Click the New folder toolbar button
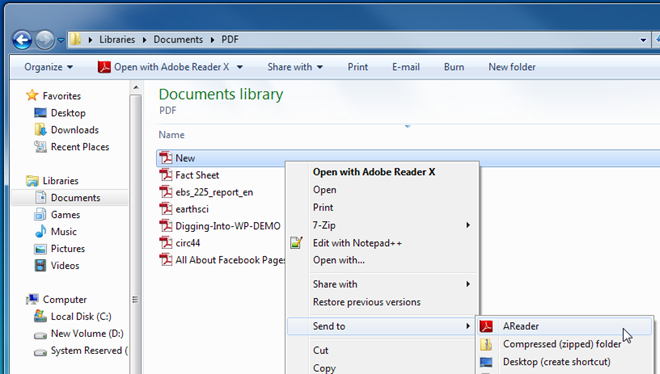This screenshot has width=660, height=374. click(512, 67)
